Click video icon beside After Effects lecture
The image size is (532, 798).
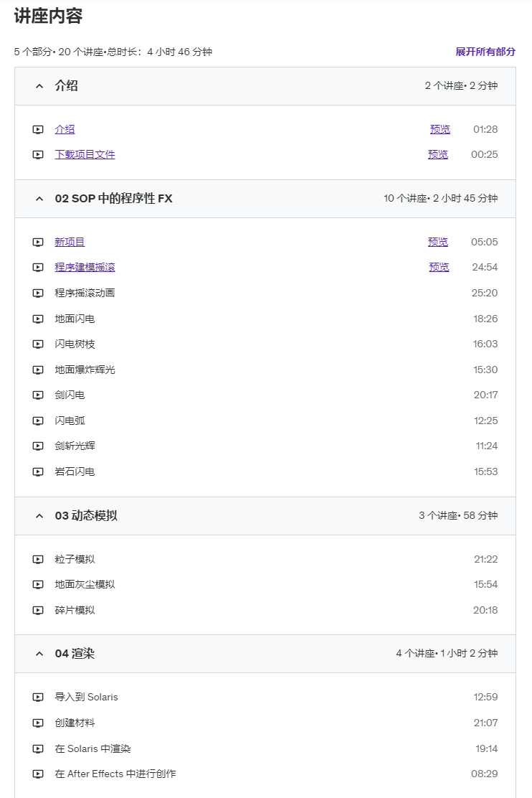pos(38,774)
